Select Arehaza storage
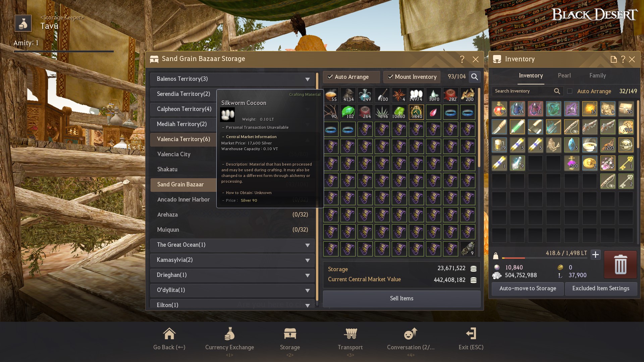644x362 pixels. [x=232, y=215]
